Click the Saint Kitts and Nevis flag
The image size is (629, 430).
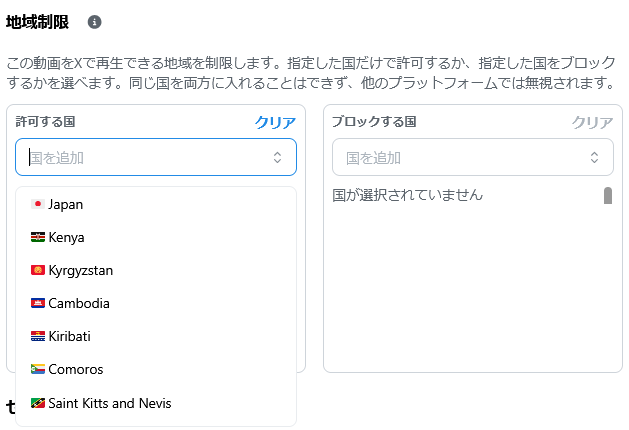pos(38,403)
